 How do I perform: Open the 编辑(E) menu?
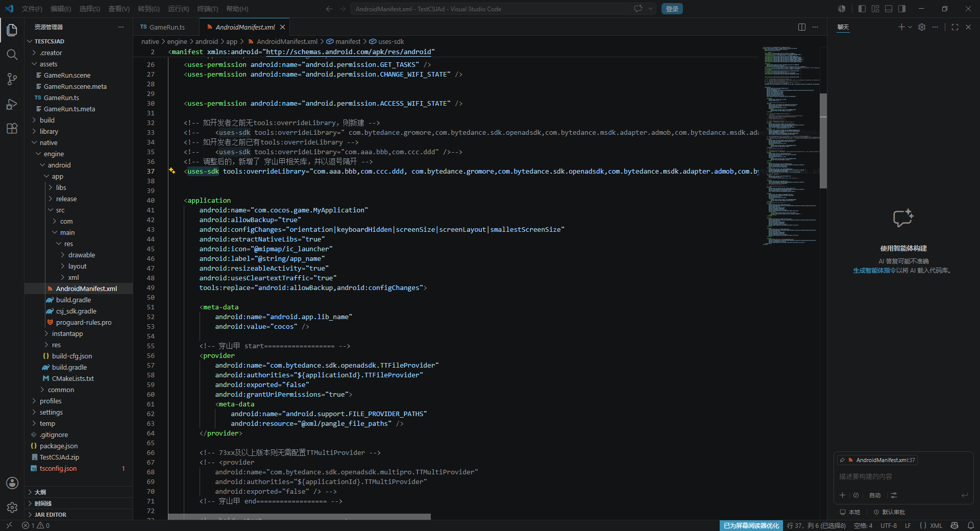[x=61, y=9]
